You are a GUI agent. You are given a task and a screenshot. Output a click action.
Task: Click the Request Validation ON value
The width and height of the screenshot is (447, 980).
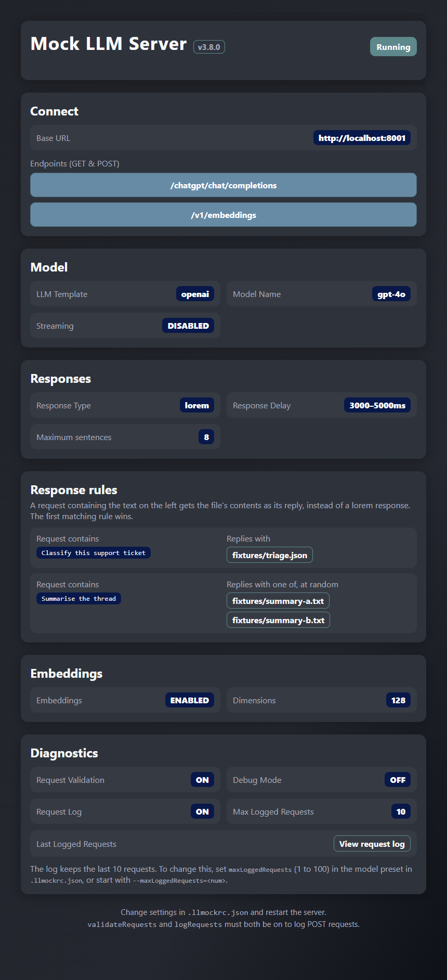202,780
